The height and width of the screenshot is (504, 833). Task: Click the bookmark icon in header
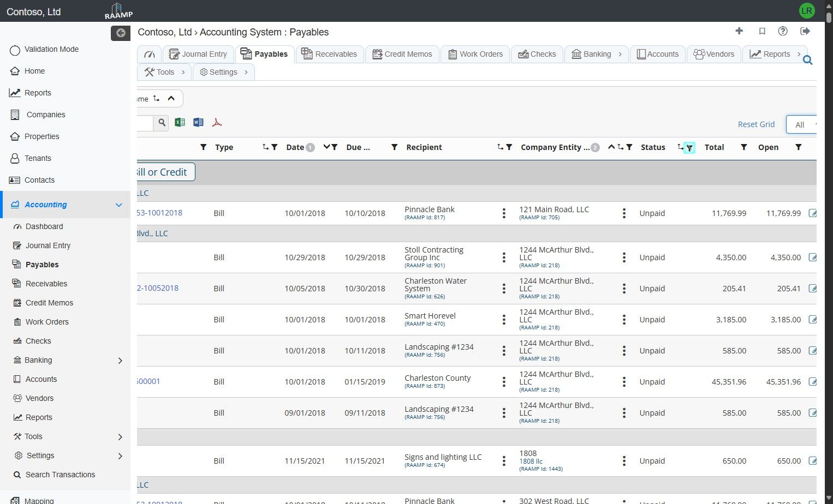762,31
